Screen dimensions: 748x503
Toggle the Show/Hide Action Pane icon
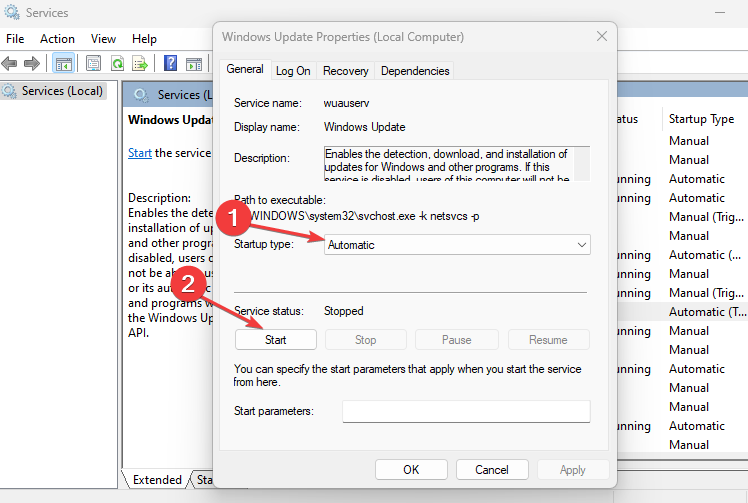[x=194, y=63]
